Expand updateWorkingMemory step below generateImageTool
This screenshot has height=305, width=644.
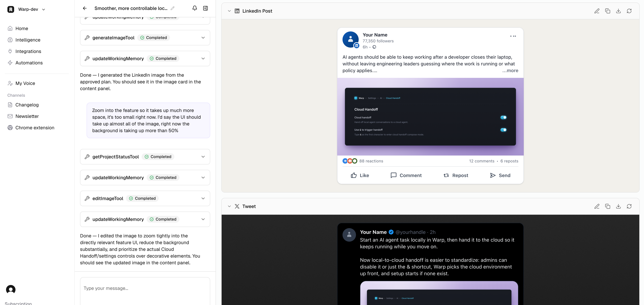[145, 59]
